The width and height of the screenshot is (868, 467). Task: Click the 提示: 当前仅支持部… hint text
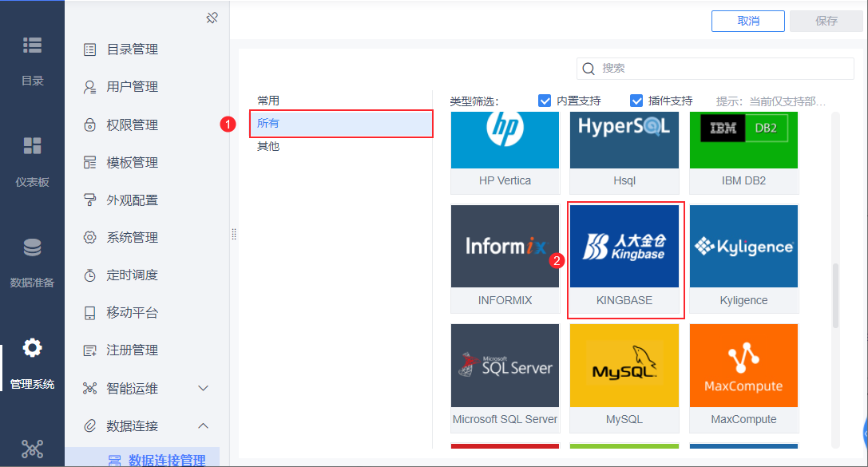[x=771, y=101]
